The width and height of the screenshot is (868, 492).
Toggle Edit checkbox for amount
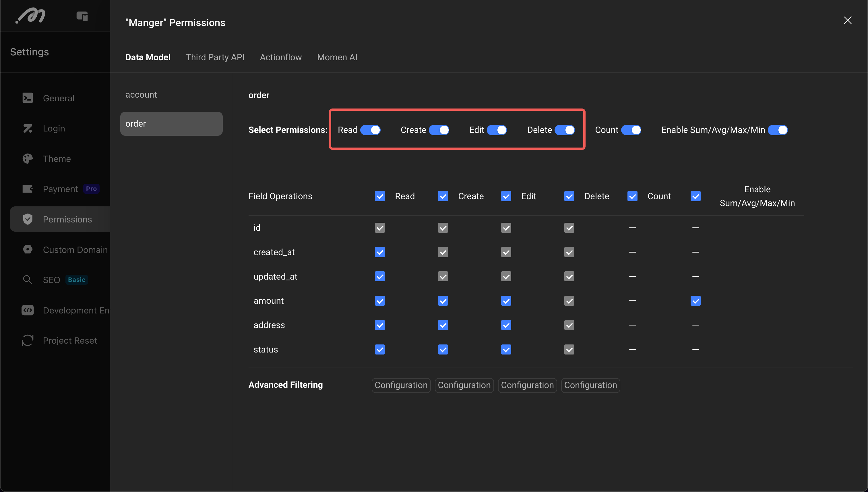506,301
